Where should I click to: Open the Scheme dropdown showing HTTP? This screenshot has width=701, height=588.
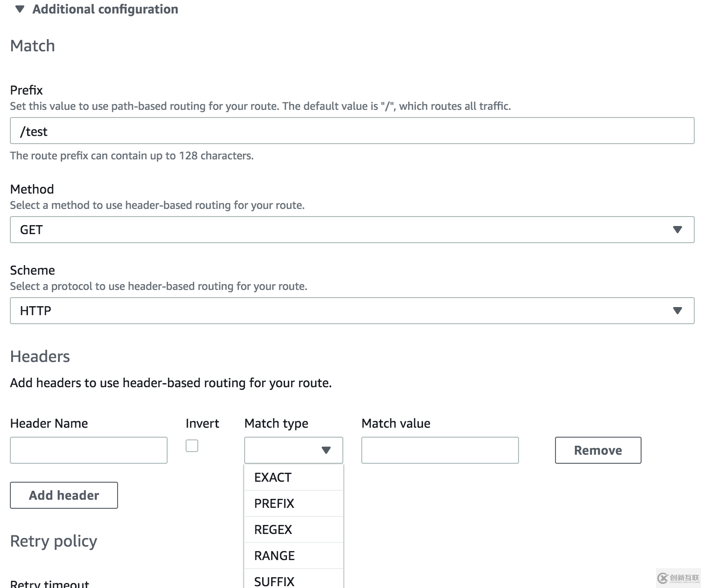[x=351, y=311]
